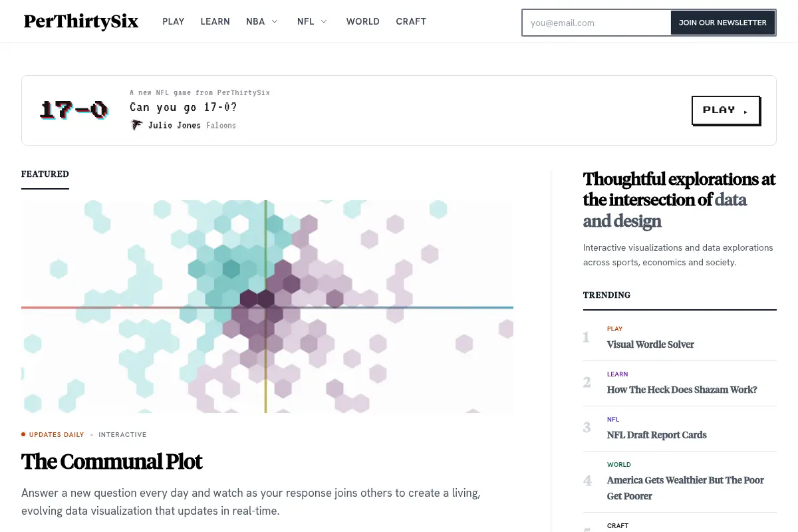The width and height of the screenshot is (798, 532).
Task: Open America Gets Wealthier article link
Action: (686, 488)
